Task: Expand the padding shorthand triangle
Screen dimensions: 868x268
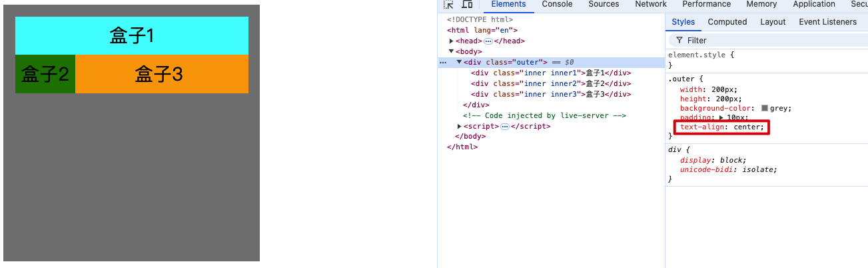Action: pyautogui.click(x=721, y=118)
